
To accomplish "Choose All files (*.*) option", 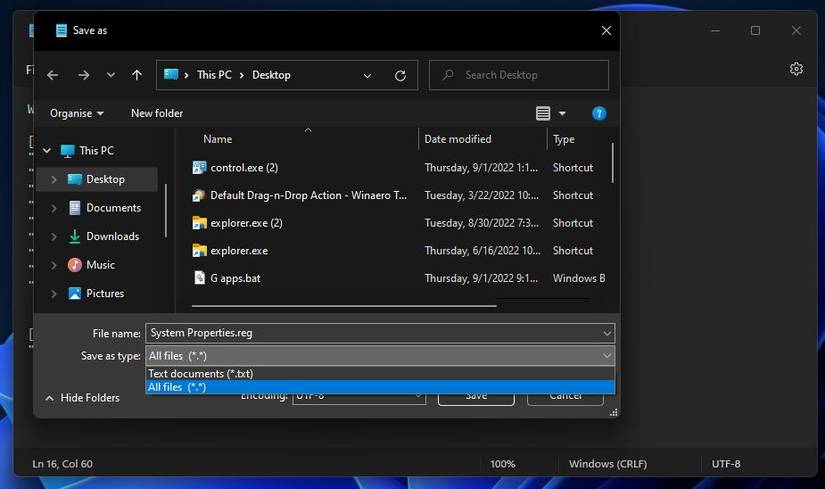I will 380,387.
